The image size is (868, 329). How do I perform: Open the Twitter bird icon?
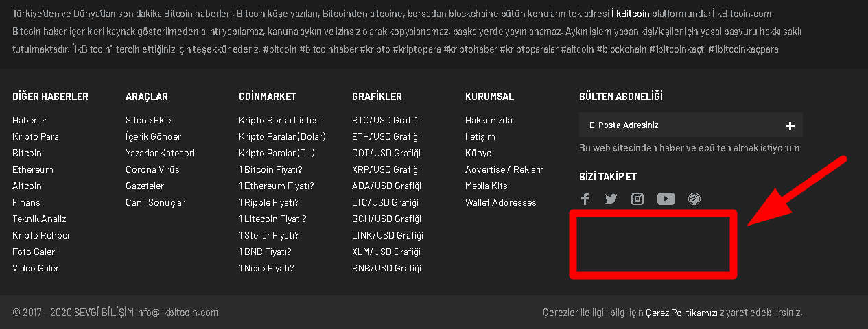(x=611, y=199)
